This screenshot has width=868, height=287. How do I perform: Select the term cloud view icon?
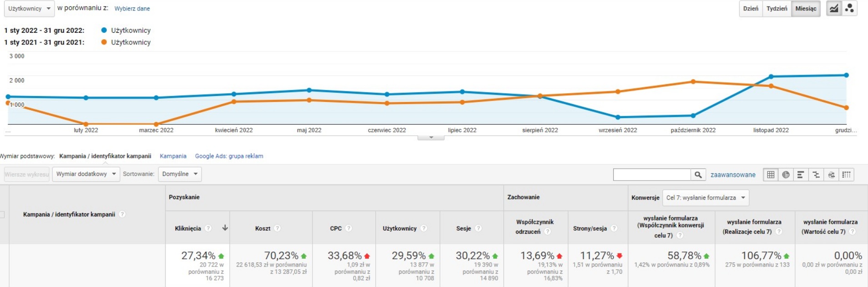831,175
